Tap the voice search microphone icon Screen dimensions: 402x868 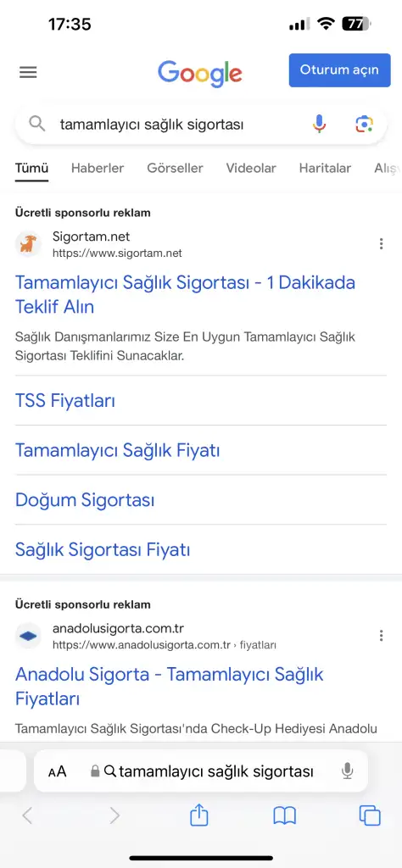point(319,124)
